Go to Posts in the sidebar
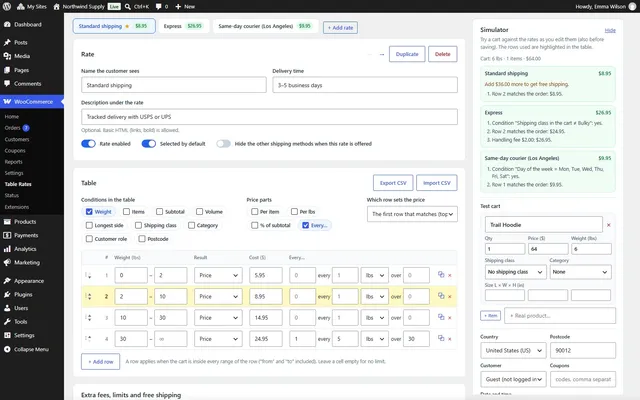 point(20,42)
